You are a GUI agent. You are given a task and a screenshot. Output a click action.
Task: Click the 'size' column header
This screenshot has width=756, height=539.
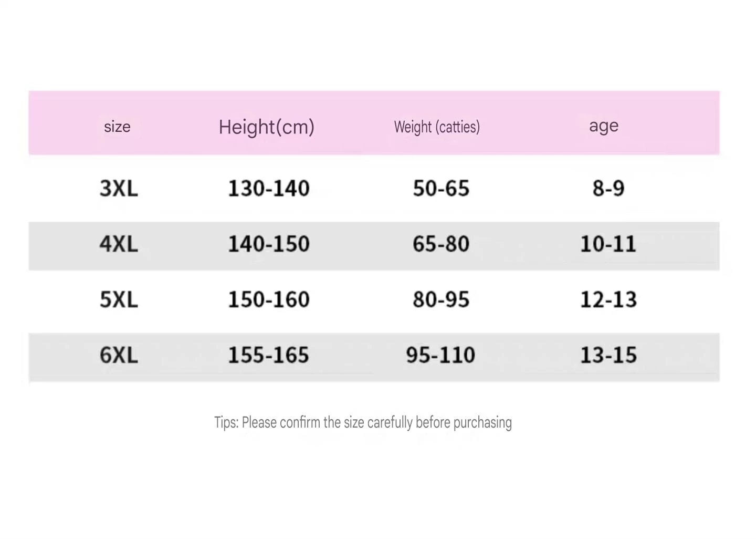click(117, 127)
